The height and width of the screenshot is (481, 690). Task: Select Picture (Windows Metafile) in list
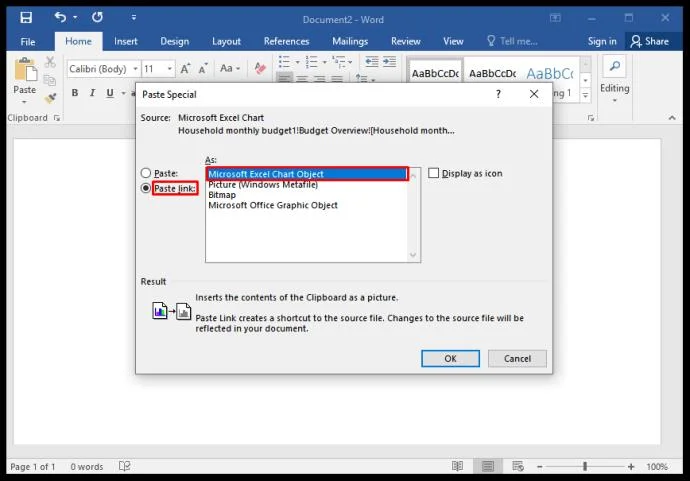tap(263, 184)
